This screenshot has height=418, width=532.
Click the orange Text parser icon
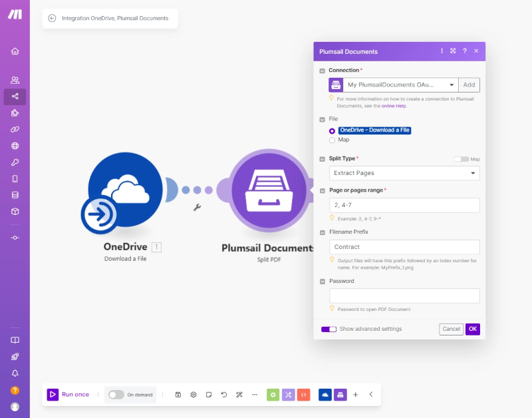pyautogui.click(x=304, y=395)
